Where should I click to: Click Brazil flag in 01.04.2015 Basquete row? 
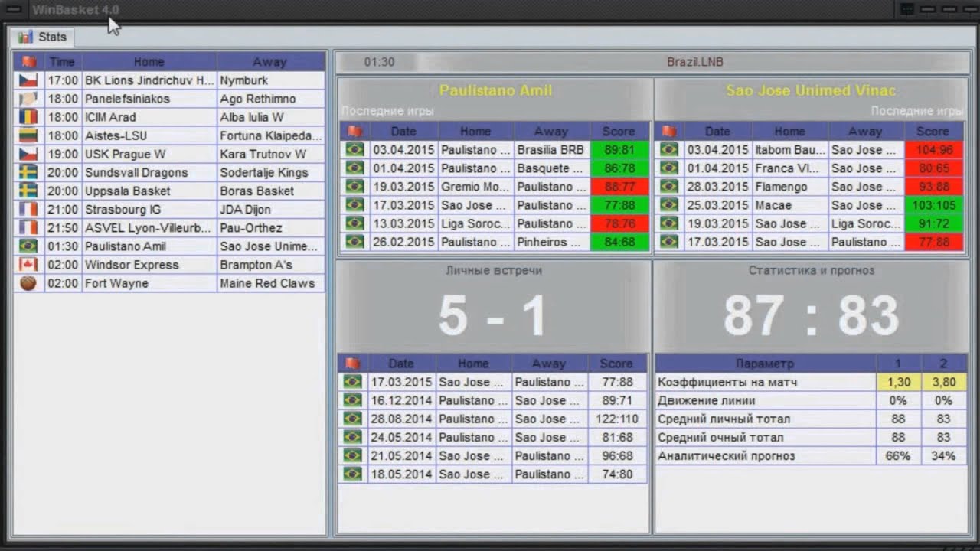click(354, 168)
